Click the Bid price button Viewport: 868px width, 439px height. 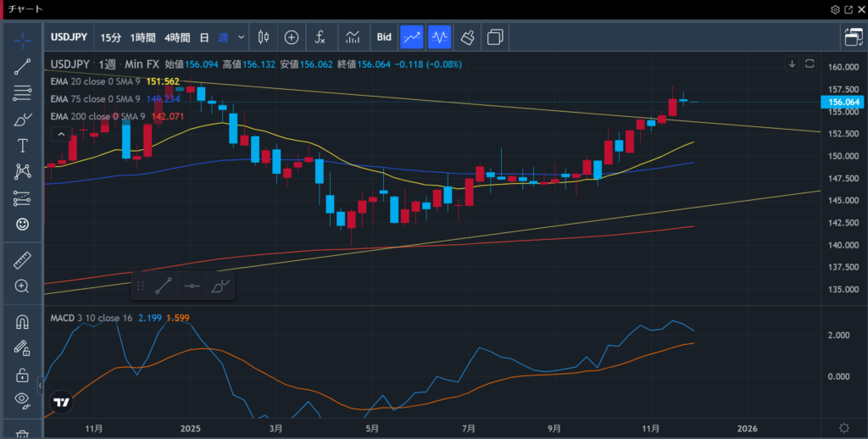[384, 37]
